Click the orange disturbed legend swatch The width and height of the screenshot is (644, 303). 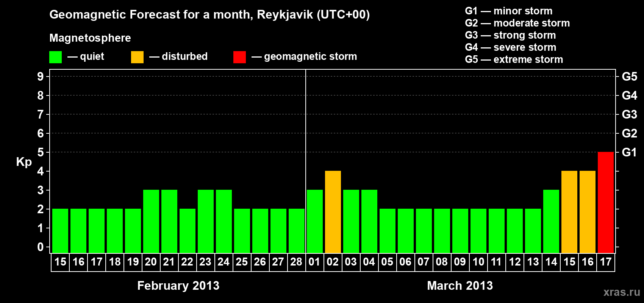coord(137,57)
